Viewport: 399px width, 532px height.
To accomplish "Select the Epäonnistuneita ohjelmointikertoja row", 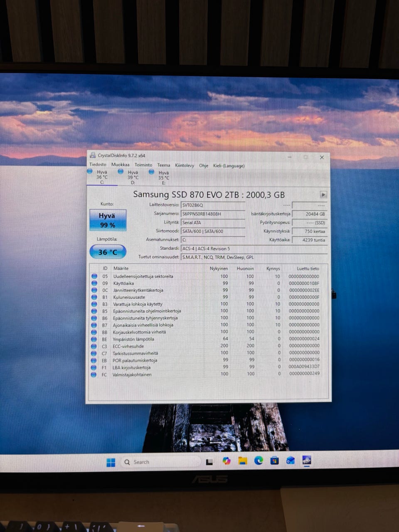I will click(208, 311).
